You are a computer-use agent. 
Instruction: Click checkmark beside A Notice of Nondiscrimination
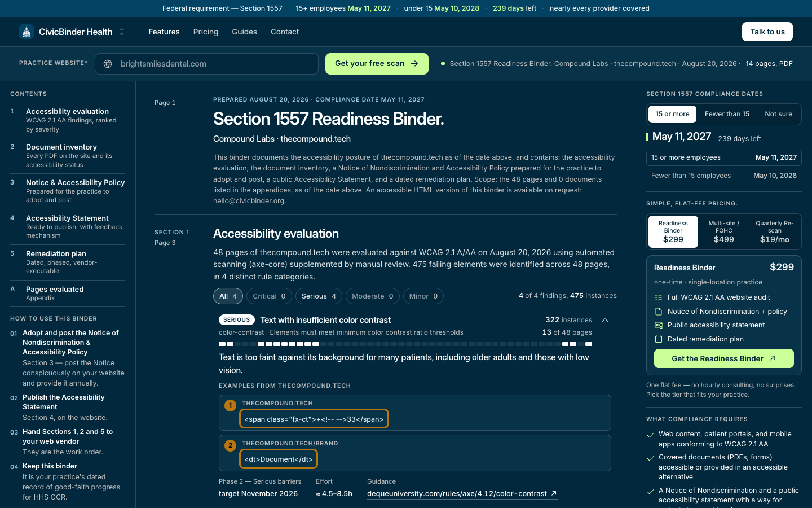click(651, 491)
